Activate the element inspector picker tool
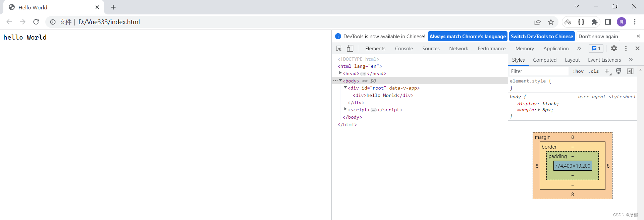This screenshot has height=220, width=644. coord(339,49)
